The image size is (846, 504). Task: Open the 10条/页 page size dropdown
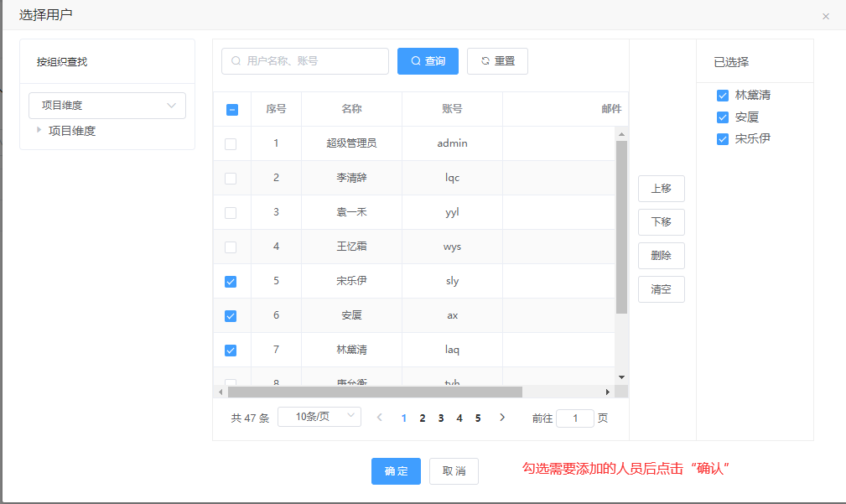coord(319,417)
